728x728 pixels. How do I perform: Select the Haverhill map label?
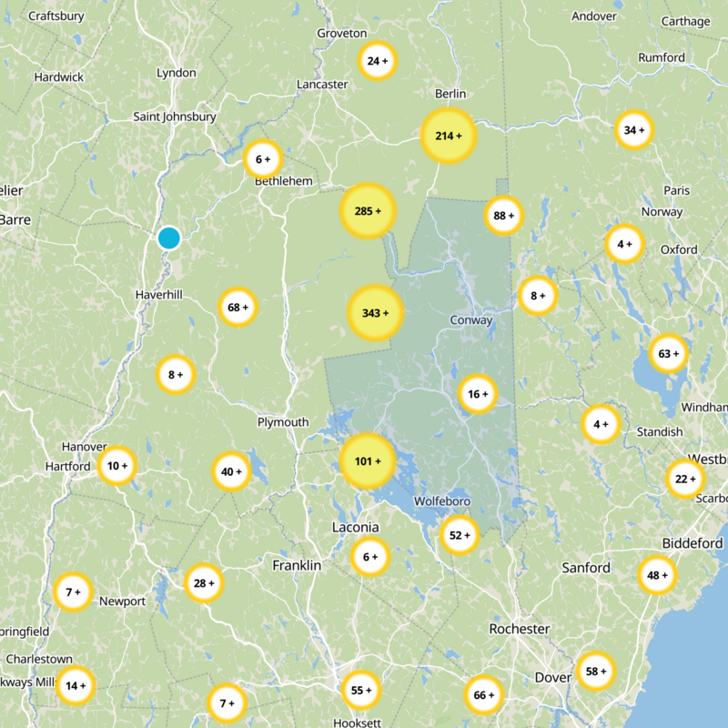click(x=158, y=295)
